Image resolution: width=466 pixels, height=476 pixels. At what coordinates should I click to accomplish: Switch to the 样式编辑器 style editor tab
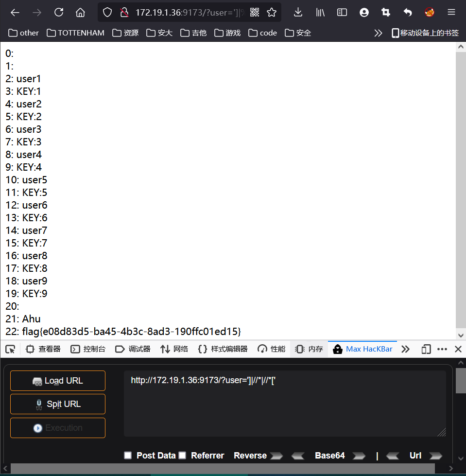[x=223, y=349]
